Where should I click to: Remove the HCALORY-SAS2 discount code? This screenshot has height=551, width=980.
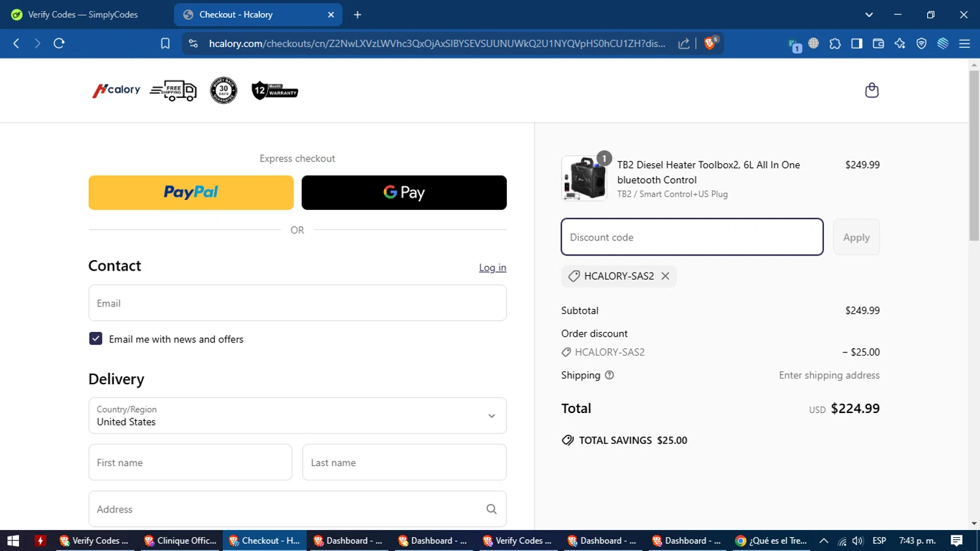tap(665, 276)
